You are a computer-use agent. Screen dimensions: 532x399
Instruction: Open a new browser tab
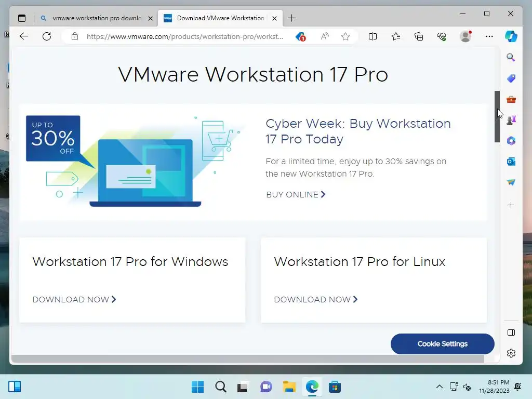pos(291,18)
